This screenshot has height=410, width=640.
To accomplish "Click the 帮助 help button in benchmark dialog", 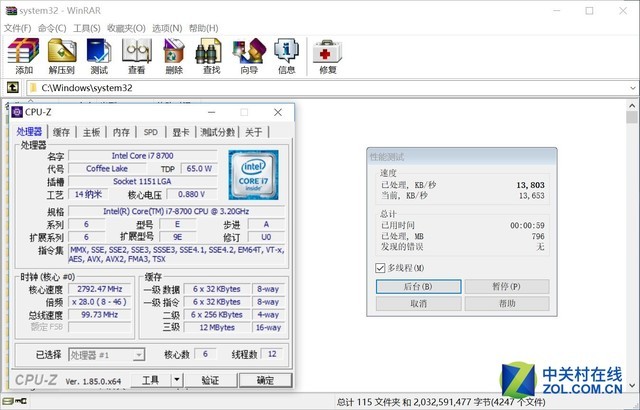I will (x=507, y=304).
